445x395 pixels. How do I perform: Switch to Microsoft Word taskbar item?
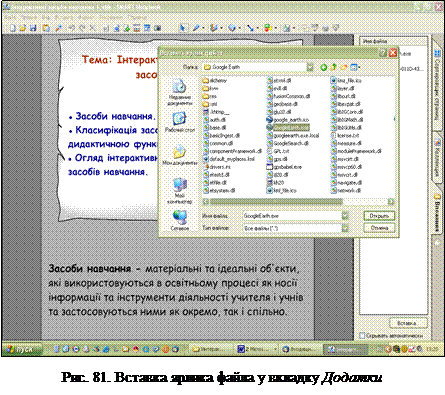click(x=257, y=349)
